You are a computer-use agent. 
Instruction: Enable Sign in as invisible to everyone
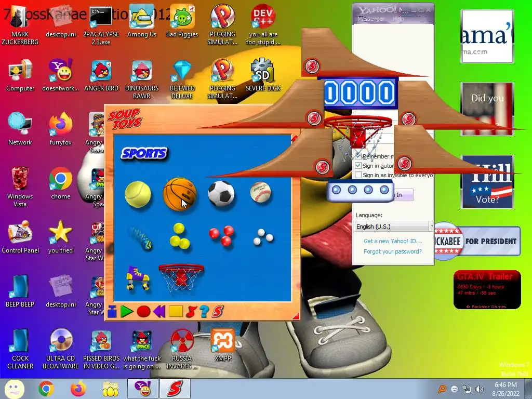(358, 175)
